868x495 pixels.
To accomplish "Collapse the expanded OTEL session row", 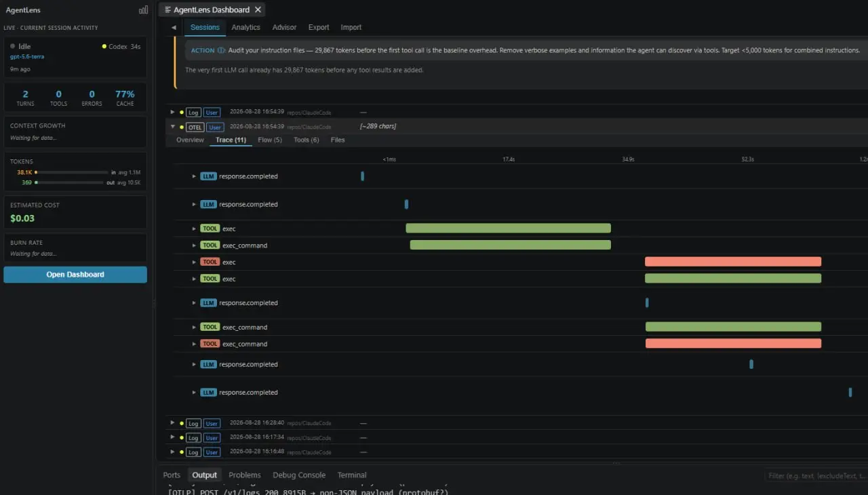I will pos(173,127).
